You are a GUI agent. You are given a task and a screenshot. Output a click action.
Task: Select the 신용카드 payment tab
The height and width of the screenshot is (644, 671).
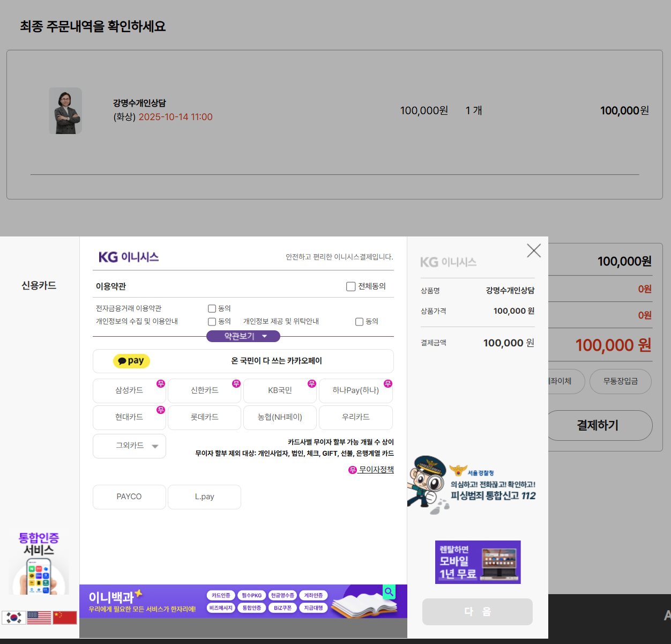click(39, 285)
